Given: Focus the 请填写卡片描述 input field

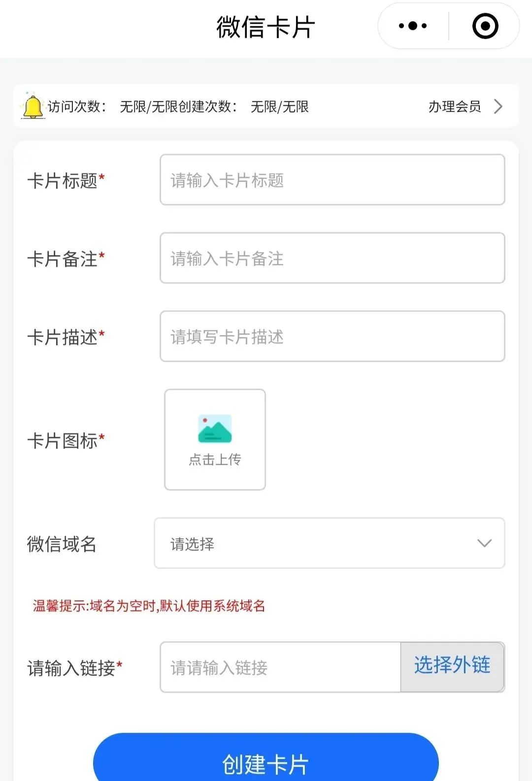Looking at the screenshot, I should [x=332, y=336].
